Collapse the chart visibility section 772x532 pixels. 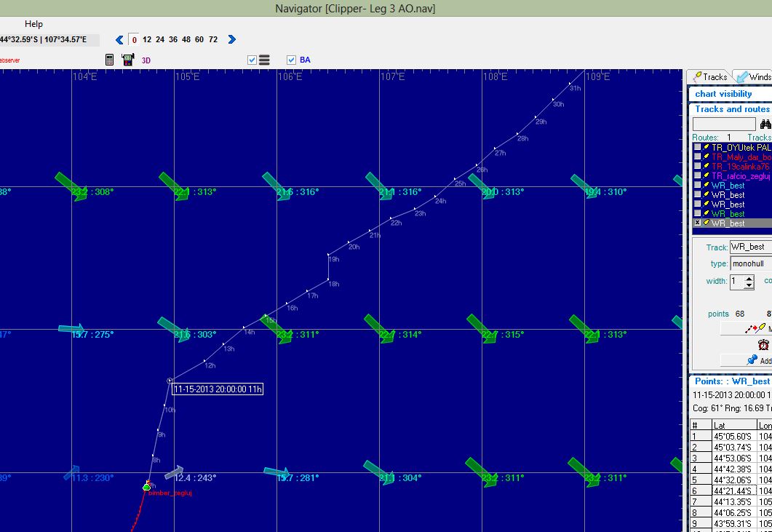click(730, 94)
